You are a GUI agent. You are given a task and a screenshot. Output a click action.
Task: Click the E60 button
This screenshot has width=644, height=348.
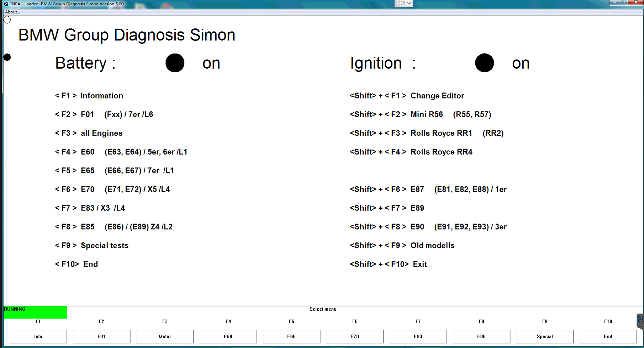228,336
